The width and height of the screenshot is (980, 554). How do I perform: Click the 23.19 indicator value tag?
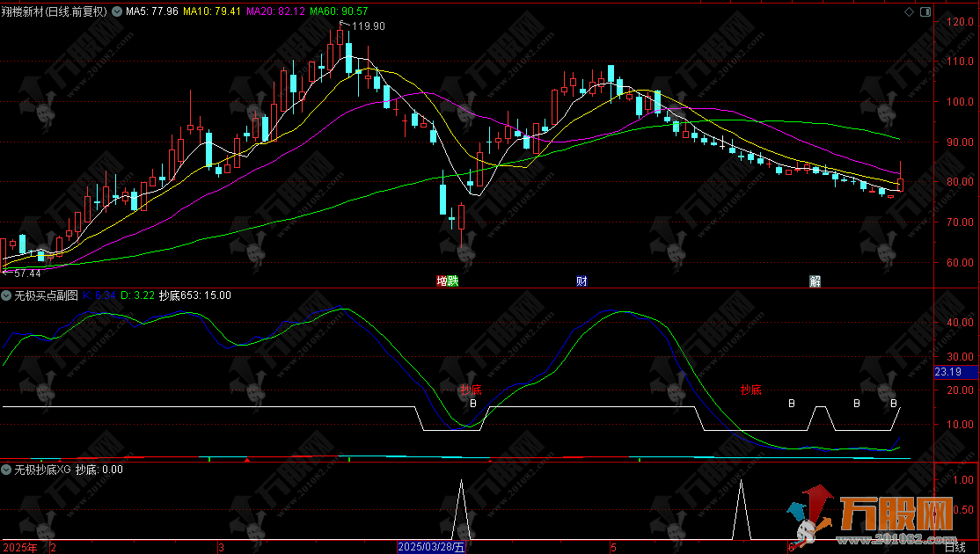tap(947, 373)
